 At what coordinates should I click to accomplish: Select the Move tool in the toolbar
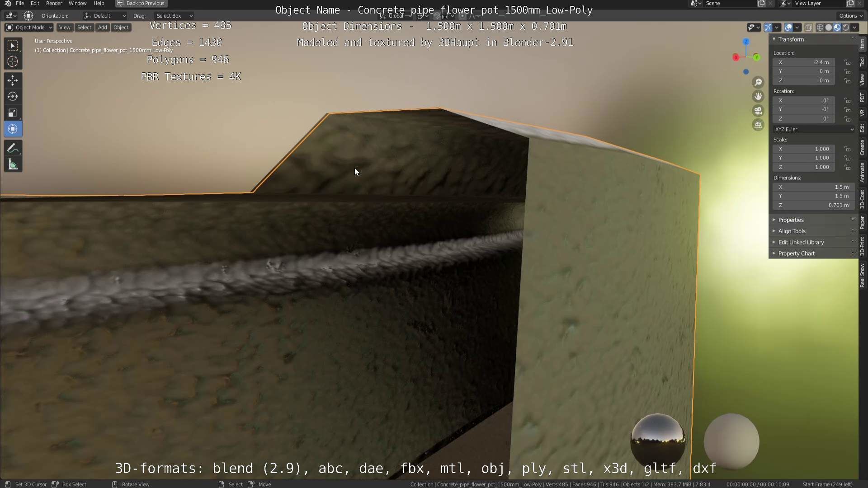pos(13,80)
